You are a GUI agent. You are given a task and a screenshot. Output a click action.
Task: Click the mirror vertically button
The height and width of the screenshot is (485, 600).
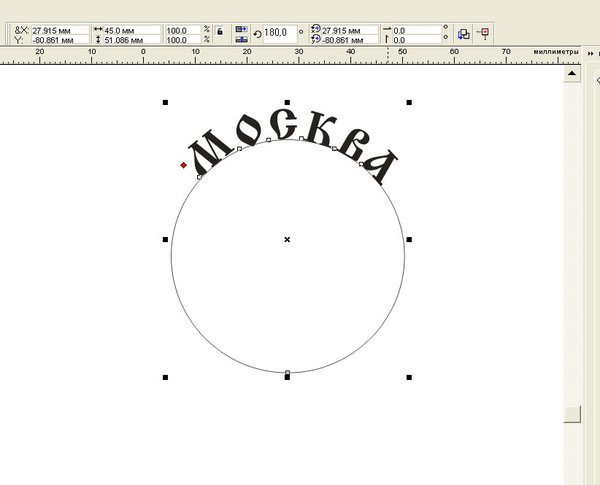(x=241, y=40)
